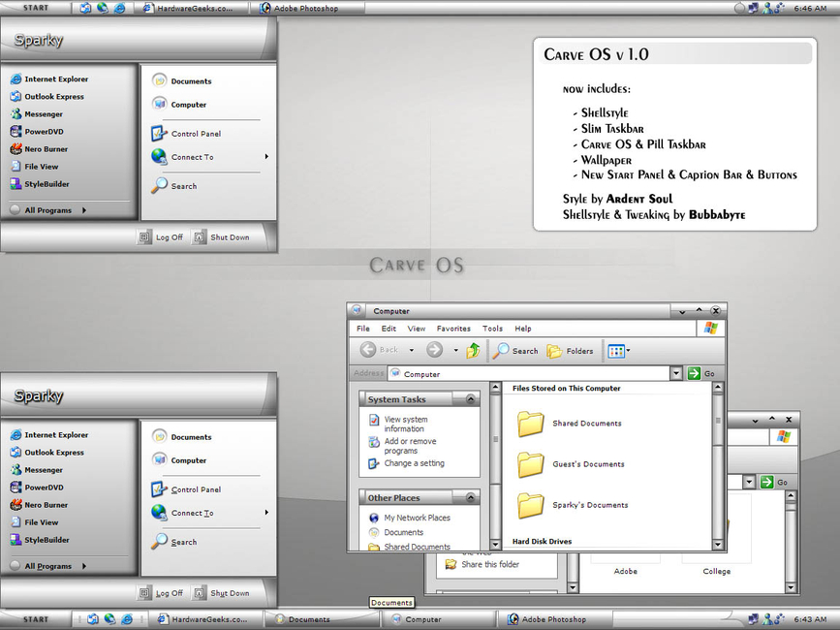Expand All Programs in top start menu

point(48,210)
